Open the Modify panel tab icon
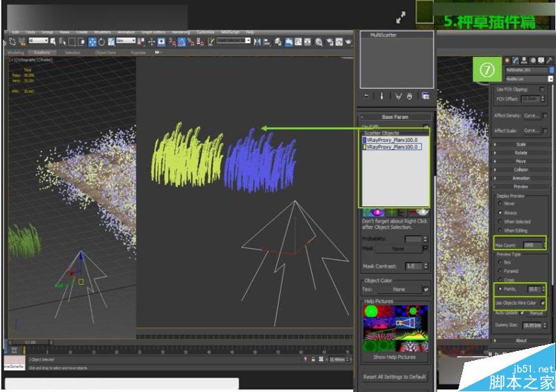The width and height of the screenshot is (556, 392). (515, 60)
